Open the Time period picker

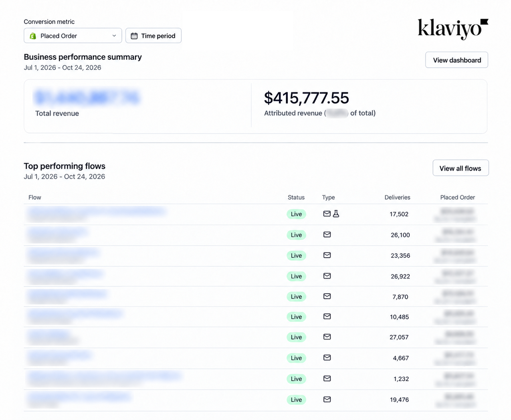[154, 36]
